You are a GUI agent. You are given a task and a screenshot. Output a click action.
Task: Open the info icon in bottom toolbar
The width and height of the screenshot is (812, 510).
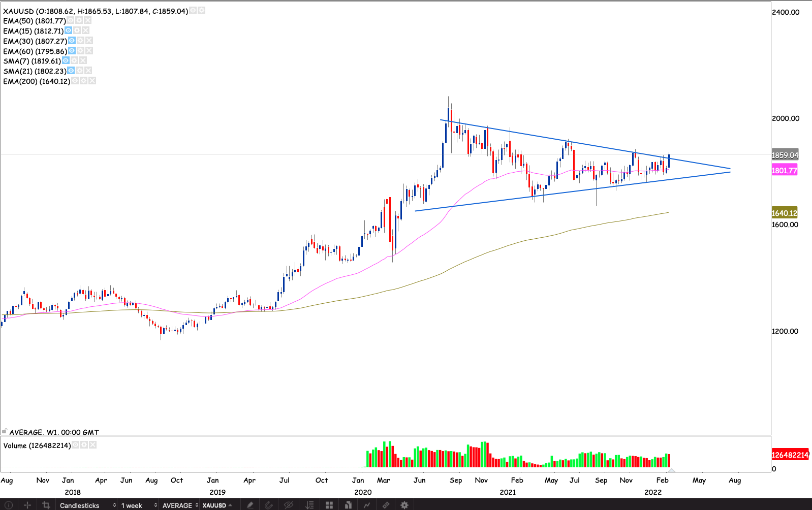pyautogui.click(x=9, y=505)
